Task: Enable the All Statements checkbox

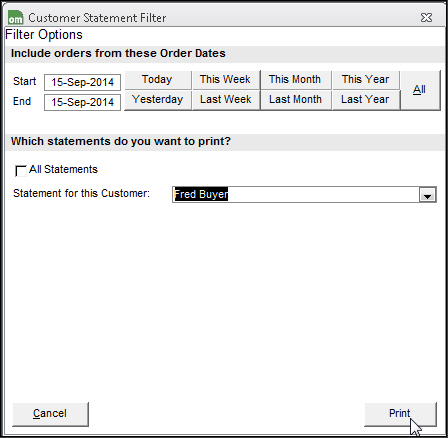Action: pos(21,171)
